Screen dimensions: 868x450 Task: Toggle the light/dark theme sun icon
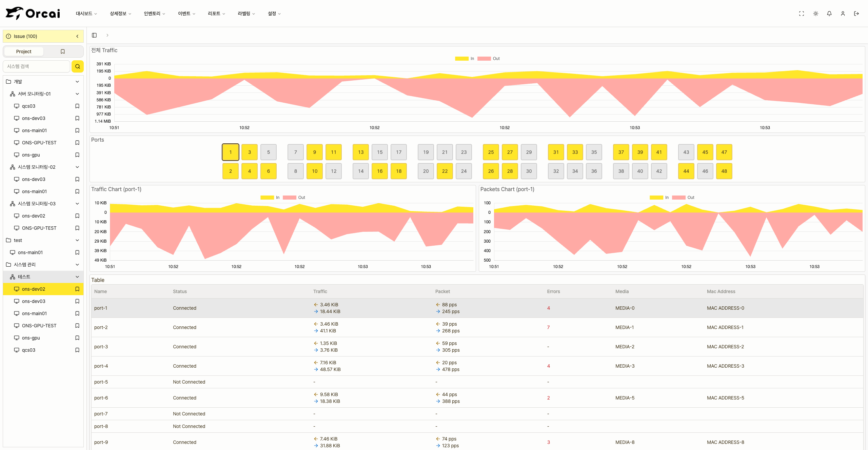pos(815,14)
